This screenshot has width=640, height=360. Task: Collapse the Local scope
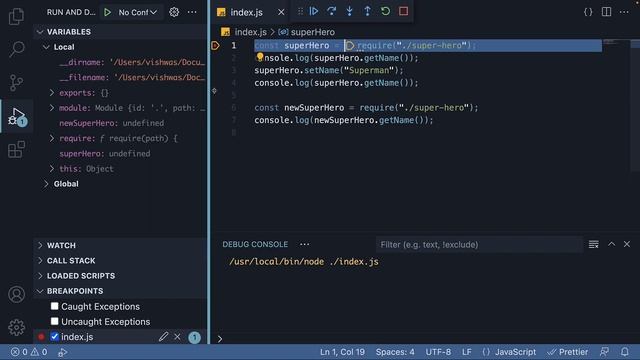tap(46, 47)
